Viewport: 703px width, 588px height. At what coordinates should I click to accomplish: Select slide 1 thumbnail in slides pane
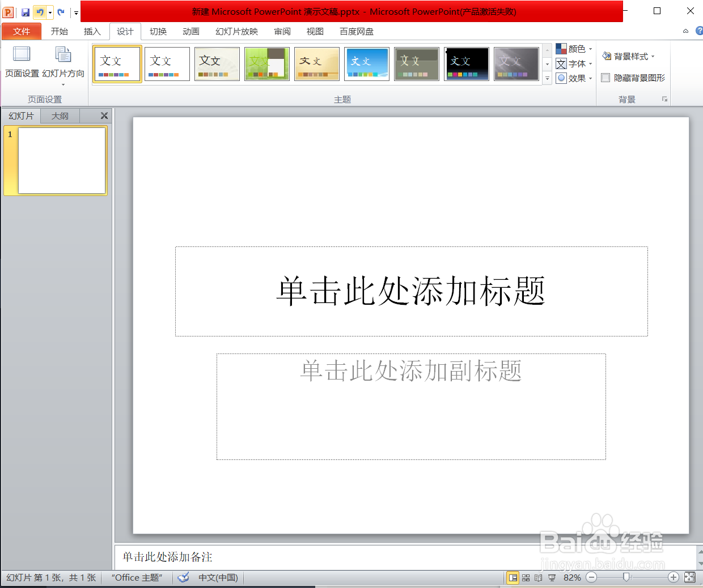[x=61, y=160]
